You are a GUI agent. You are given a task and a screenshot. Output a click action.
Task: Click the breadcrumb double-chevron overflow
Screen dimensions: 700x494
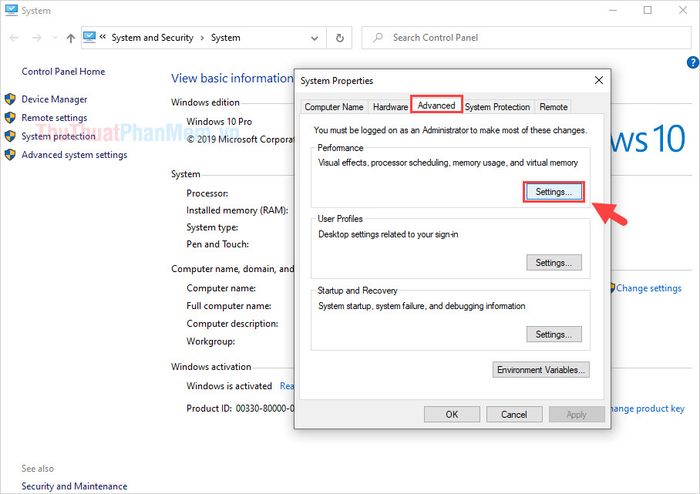click(x=103, y=37)
